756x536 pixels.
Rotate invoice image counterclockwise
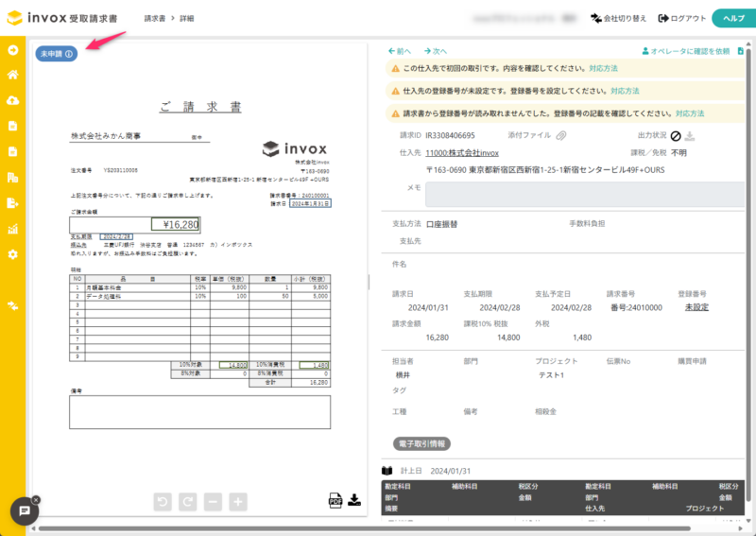[163, 502]
